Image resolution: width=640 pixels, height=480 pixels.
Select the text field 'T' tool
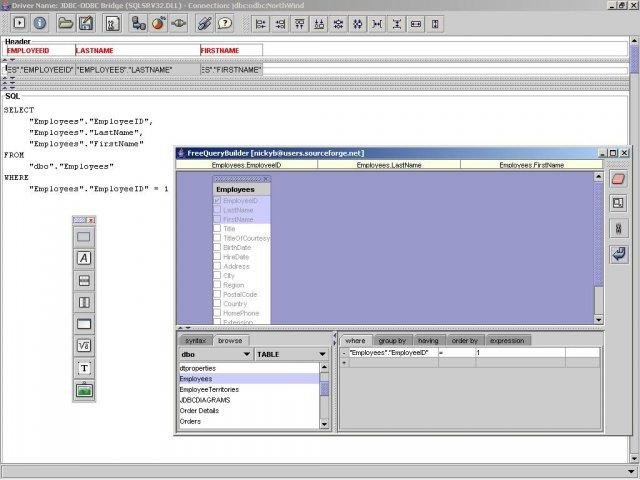coord(84,368)
